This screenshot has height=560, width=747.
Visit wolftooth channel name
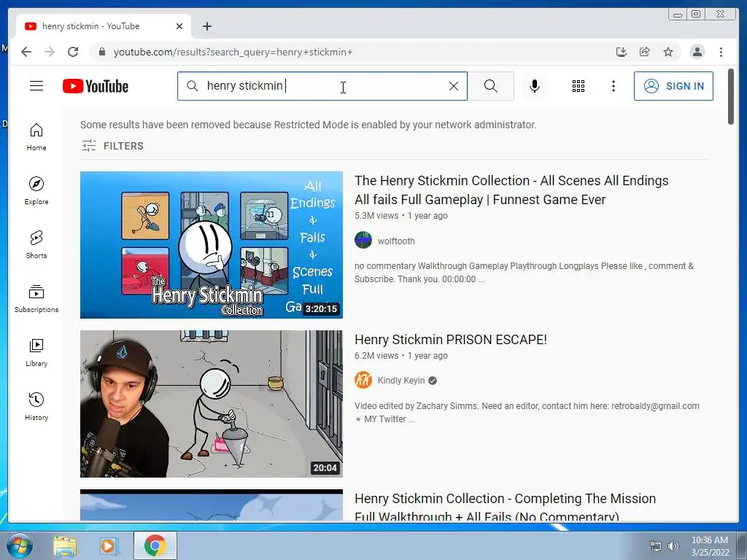click(x=396, y=241)
